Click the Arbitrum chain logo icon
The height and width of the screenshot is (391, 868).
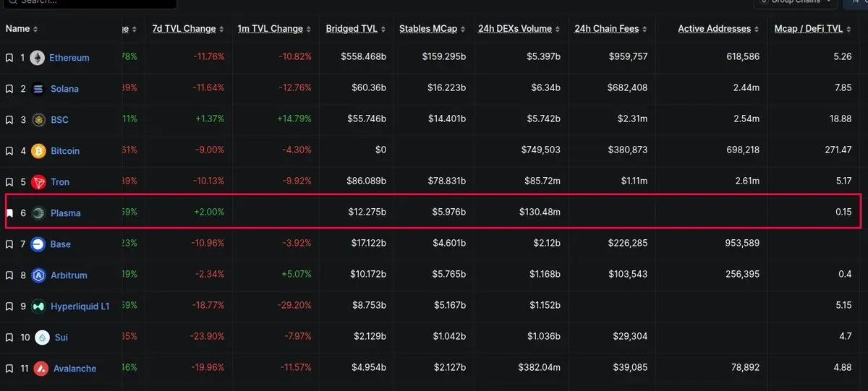(x=38, y=275)
